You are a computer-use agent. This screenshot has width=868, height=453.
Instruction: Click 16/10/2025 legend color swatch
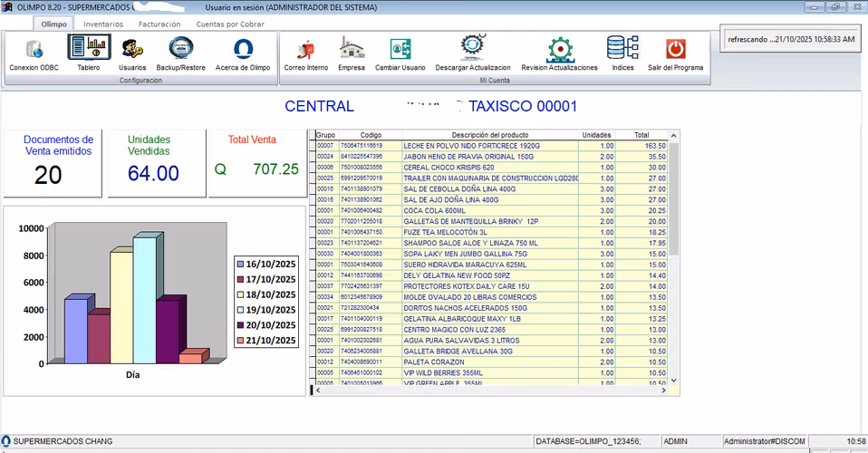point(240,265)
